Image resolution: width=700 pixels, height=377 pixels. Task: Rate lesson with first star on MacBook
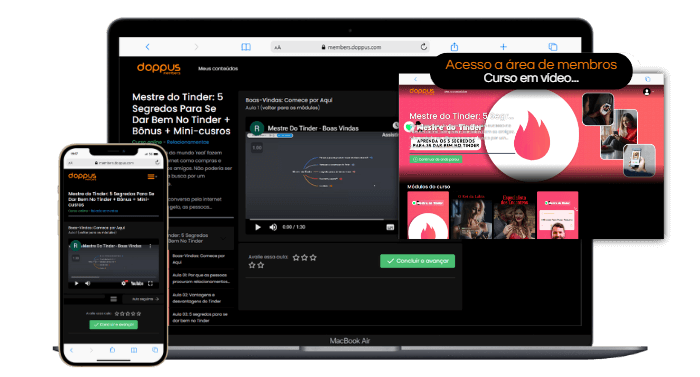click(x=296, y=258)
